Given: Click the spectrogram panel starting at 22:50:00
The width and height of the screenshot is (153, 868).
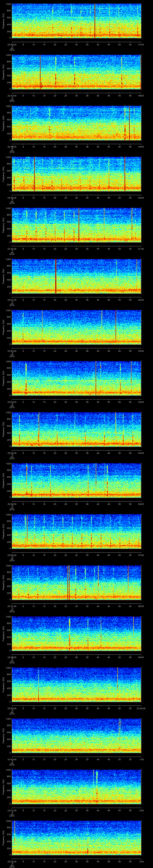Looking at the screenshot, I should coord(77,225).
